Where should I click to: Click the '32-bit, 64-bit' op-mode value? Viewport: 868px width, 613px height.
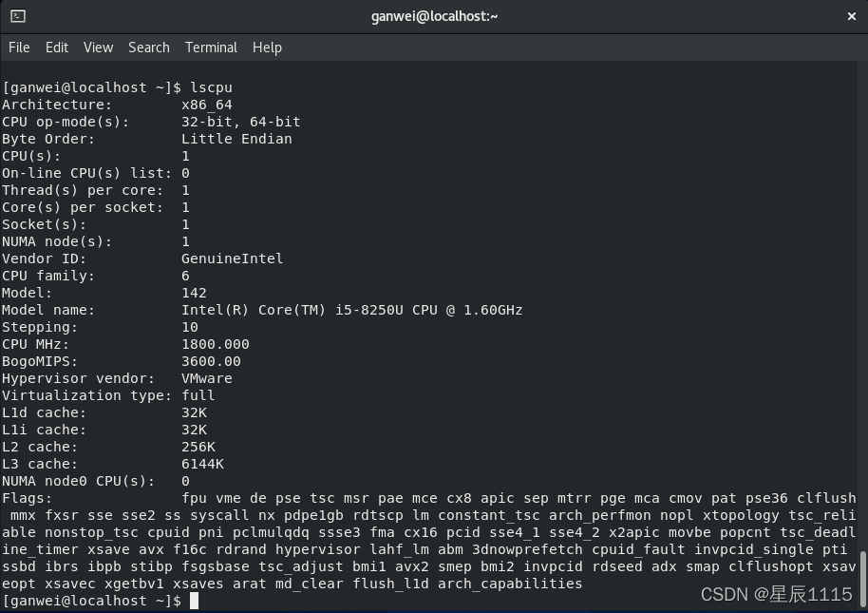point(241,122)
